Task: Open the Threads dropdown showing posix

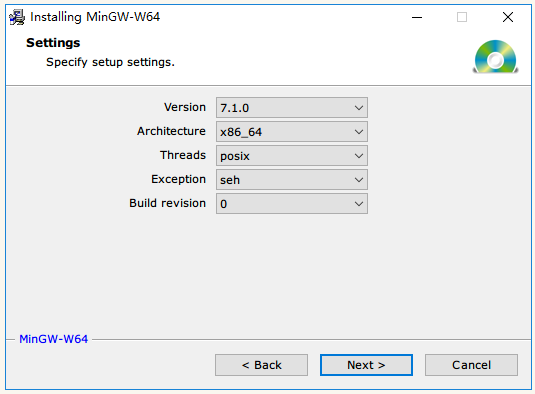Action: click(x=292, y=156)
